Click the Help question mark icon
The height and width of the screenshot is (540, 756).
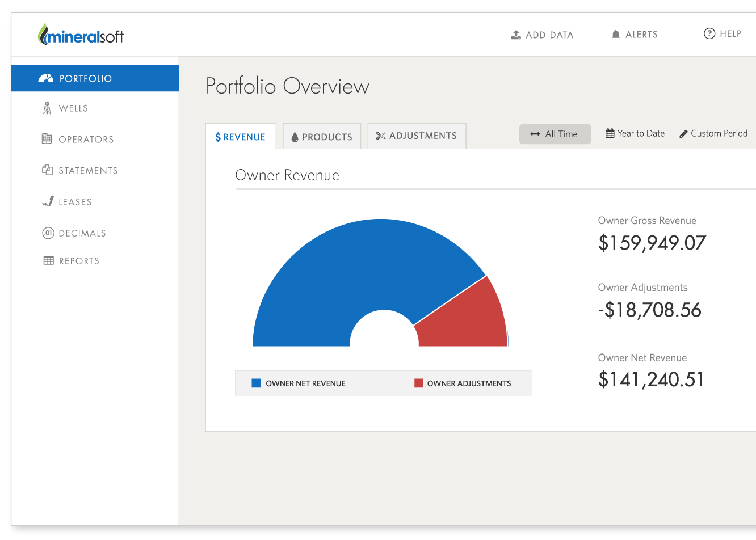[x=709, y=33]
